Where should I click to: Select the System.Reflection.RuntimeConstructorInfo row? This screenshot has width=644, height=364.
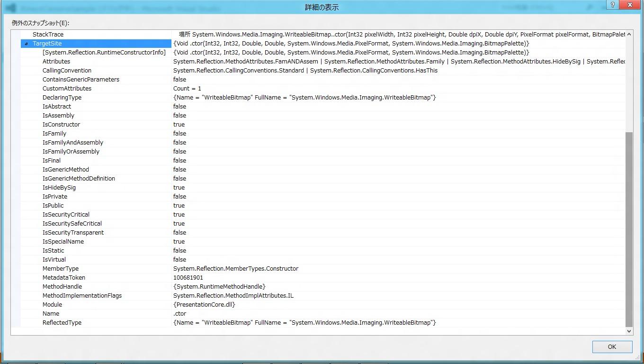click(323, 53)
